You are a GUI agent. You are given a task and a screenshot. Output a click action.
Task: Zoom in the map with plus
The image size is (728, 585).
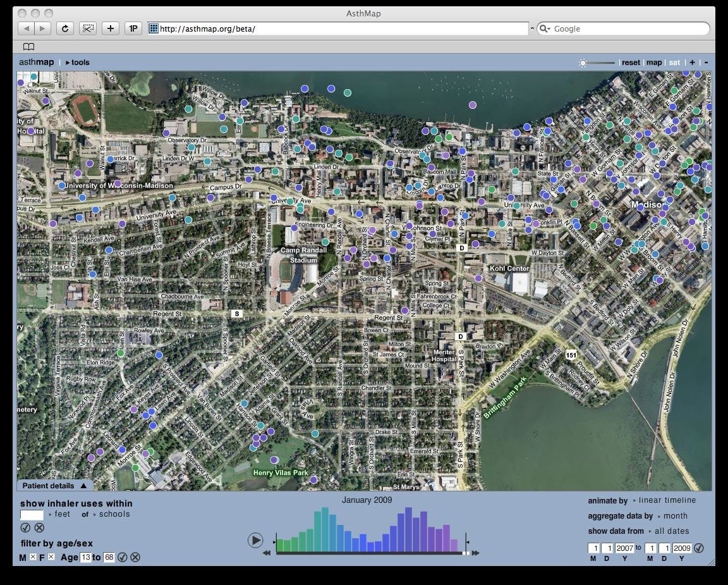pos(692,62)
